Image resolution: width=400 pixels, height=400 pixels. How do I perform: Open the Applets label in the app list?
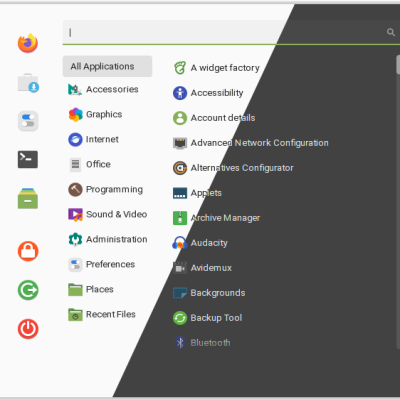click(206, 193)
